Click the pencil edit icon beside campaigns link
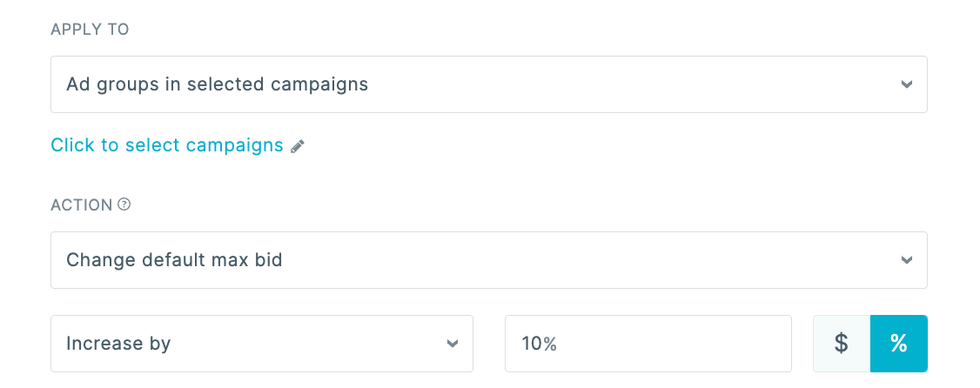The image size is (980, 388). click(298, 146)
